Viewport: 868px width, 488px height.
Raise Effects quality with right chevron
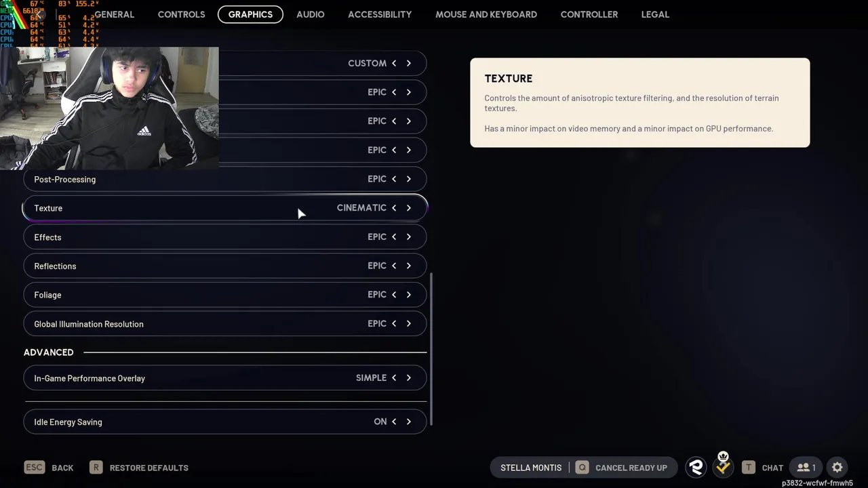tap(409, 237)
